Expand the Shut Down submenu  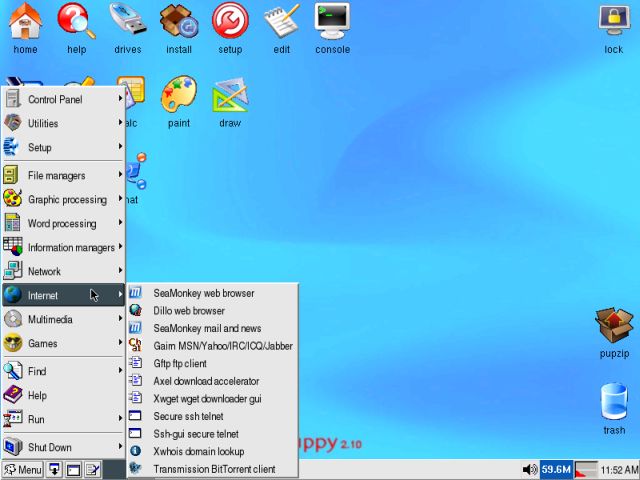62,448
